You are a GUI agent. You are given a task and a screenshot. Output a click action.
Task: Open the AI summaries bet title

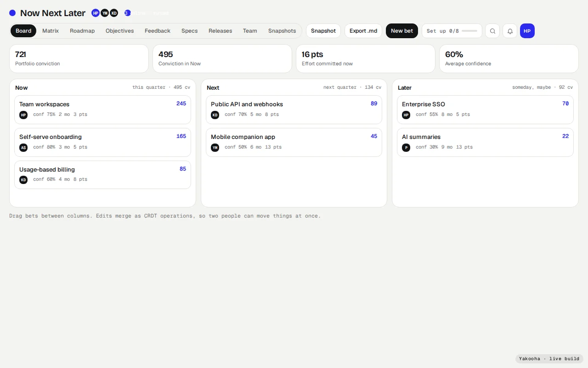point(421,137)
